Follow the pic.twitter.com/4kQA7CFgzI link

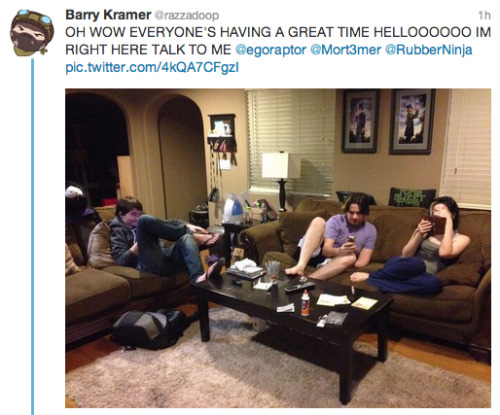pos(152,68)
